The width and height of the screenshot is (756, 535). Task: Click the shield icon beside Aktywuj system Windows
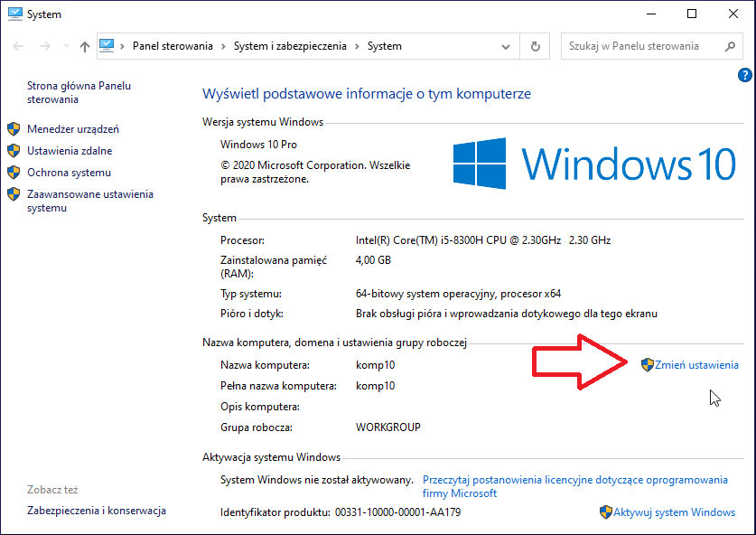[x=605, y=512]
